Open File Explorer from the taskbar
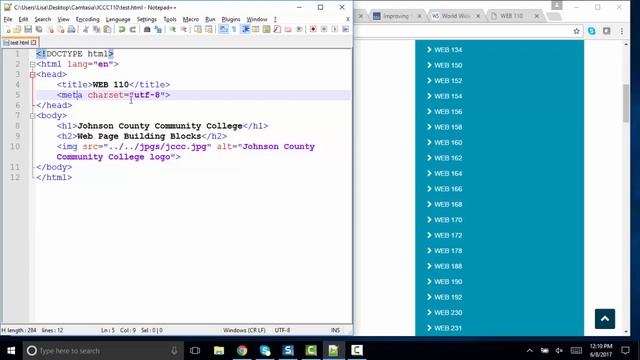This screenshot has width=640, height=360. coord(219,351)
